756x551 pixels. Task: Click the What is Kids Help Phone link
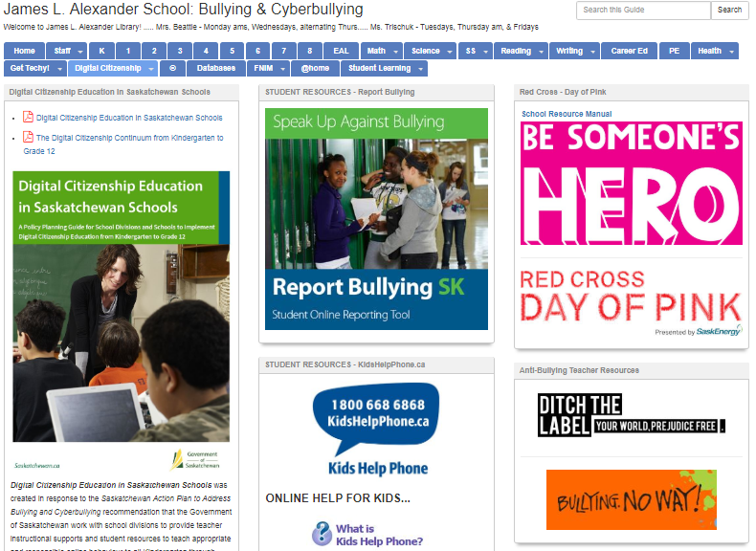(x=379, y=535)
